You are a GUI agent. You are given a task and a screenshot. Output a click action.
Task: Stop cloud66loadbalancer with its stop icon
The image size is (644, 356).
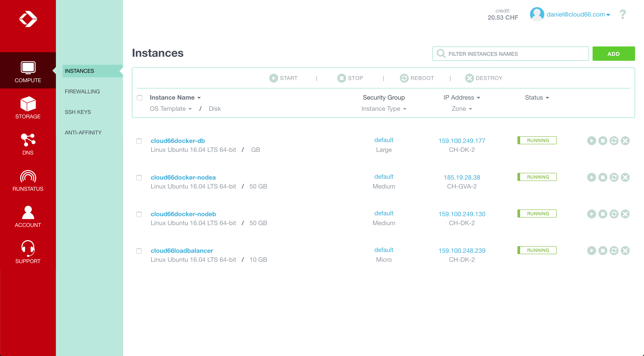coord(603,251)
